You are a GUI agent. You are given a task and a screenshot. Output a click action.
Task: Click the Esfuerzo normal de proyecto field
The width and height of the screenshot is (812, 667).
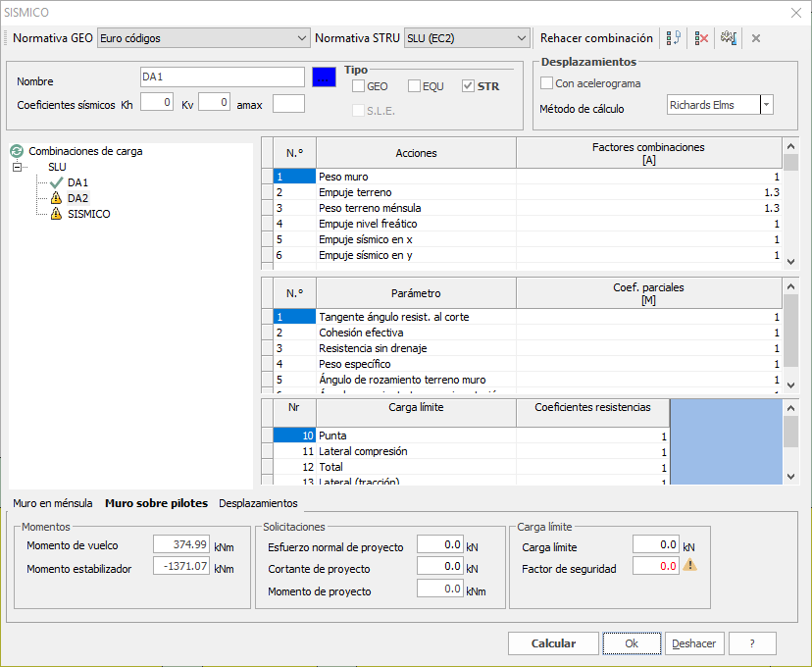(439, 544)
